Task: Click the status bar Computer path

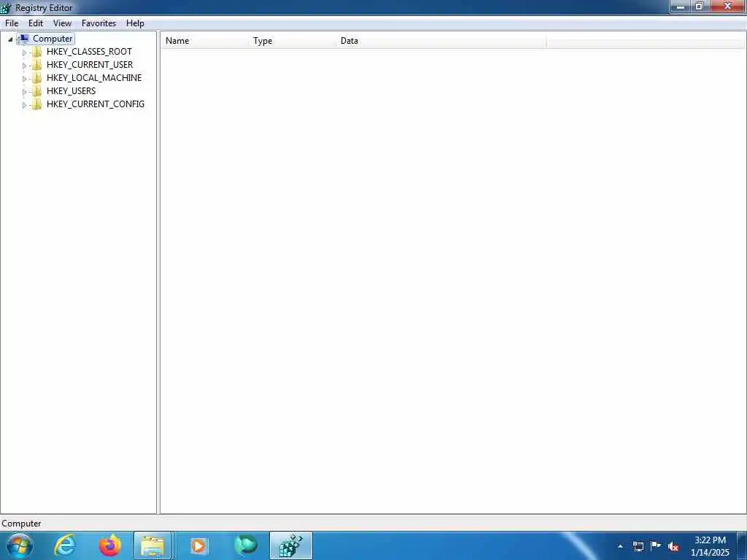Action: pos(21,524)
